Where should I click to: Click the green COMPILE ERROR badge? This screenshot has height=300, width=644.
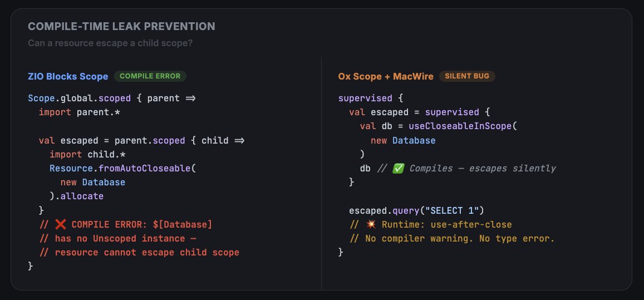(x=150, y=76)
